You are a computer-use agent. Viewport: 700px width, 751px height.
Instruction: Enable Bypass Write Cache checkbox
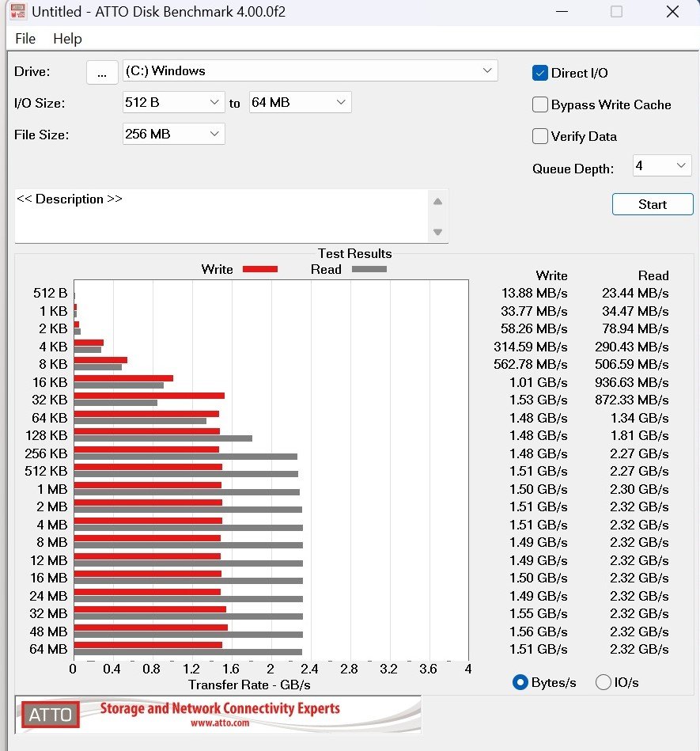[x=540, y=104]
